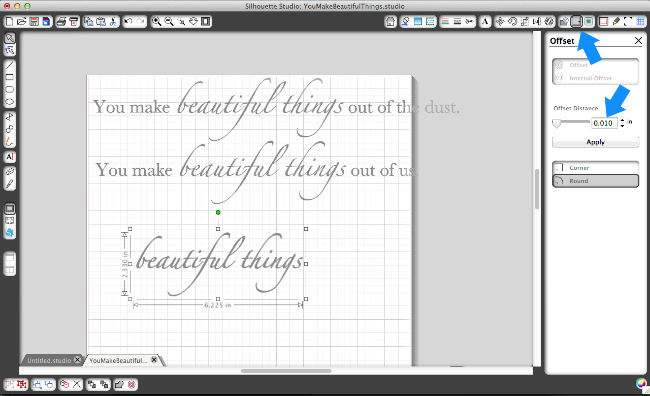The width and height of the screenshot is (650, 396).
Task: Select the Knife tool
Action: click(x=10, y=184)
